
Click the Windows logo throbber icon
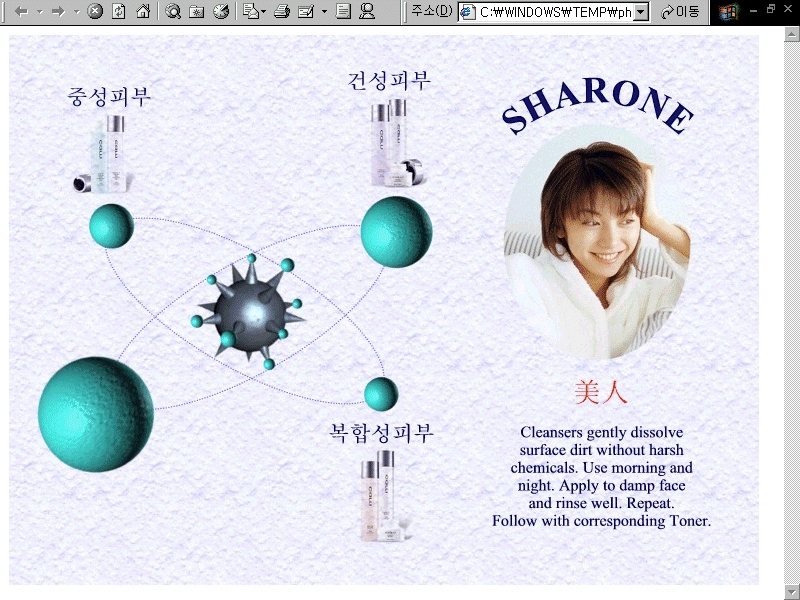click(729, 12)
